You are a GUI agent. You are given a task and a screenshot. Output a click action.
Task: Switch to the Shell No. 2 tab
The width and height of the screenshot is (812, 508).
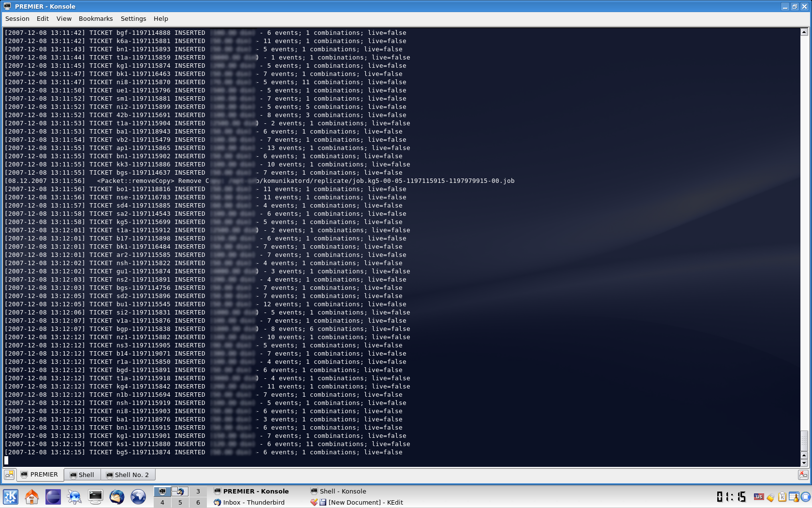click(128, 475)
